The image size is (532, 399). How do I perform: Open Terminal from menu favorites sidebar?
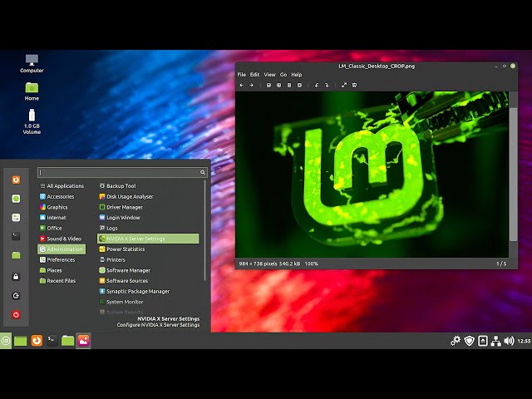[x=16, y=236]
